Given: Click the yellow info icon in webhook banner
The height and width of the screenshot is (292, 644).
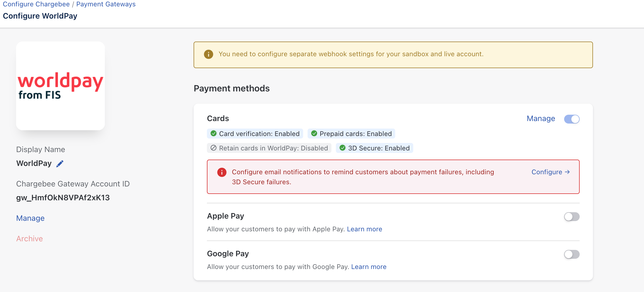Looking at the screenshot, I should pyautogui.click(x=209, y=54).
